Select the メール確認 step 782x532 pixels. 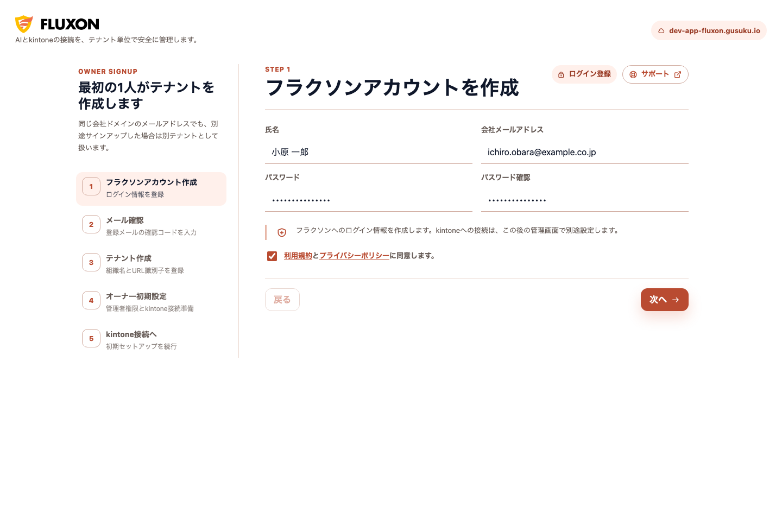tap(151, 226)
